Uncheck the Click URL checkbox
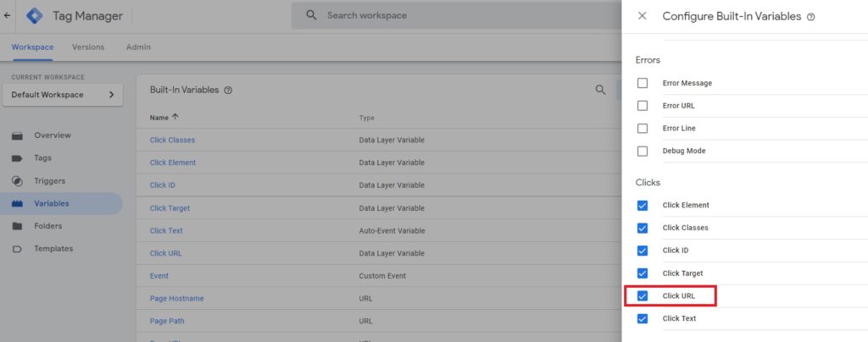 [x=643, y=295]
